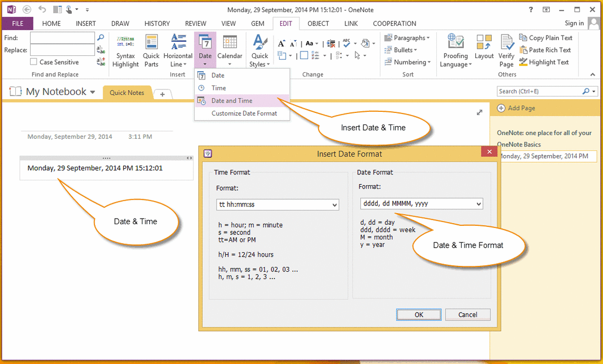The image size is (603, 364).
Task: Click the Add Page link
Action: (x=522, y=108)
